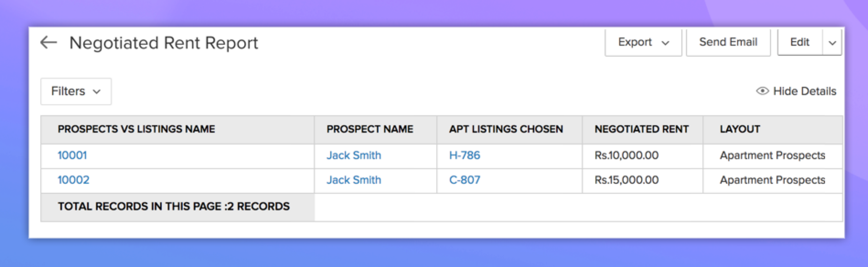Click the Edit button
This screenshot has width=868, height=267.
click(799, 42)
